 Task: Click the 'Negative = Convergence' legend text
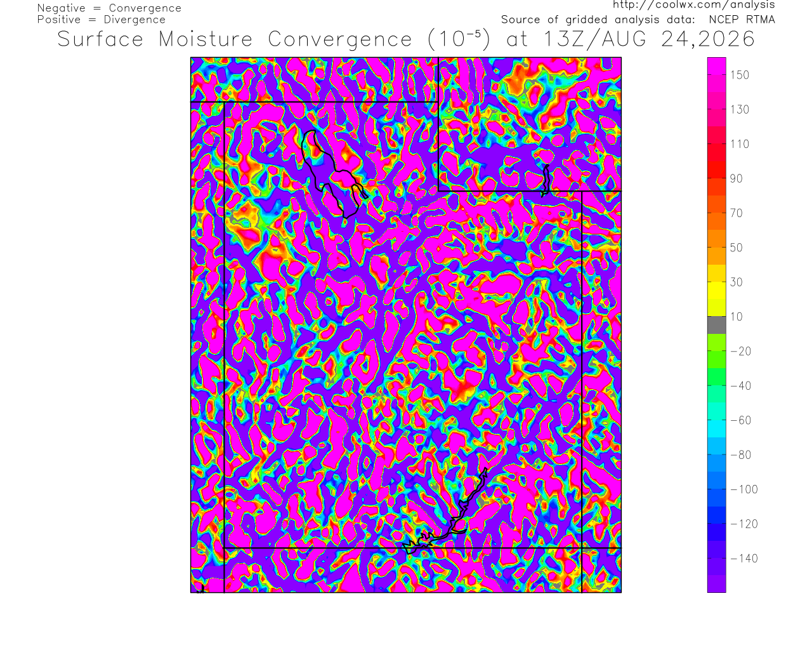point(109,8)
